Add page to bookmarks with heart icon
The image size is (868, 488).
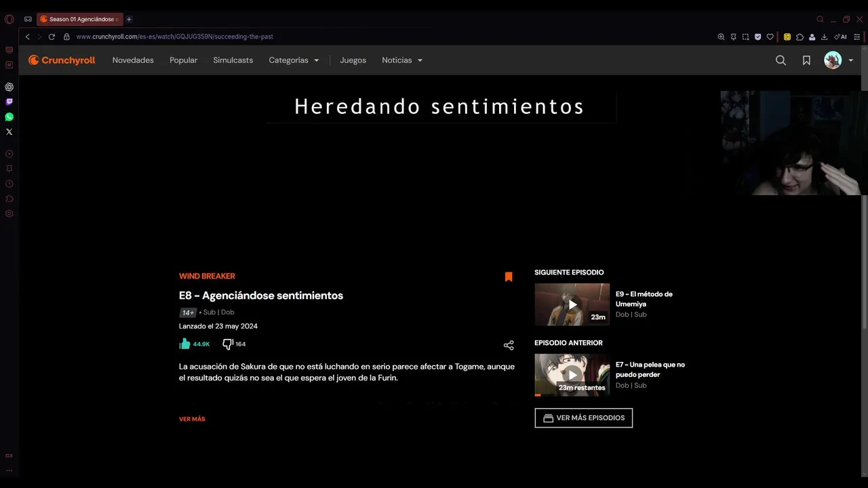pyautogui.click(x=770, y=37)
